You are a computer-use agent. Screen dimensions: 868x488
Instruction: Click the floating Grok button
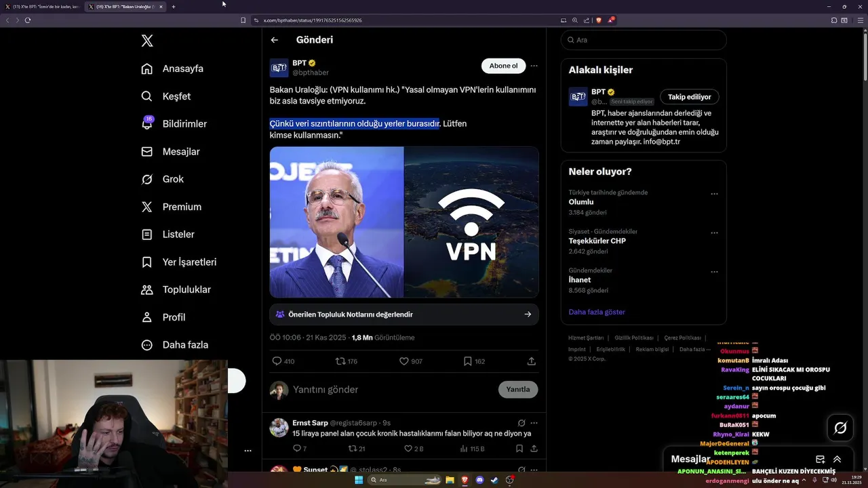pyautogui.click(x=840, y=428)
